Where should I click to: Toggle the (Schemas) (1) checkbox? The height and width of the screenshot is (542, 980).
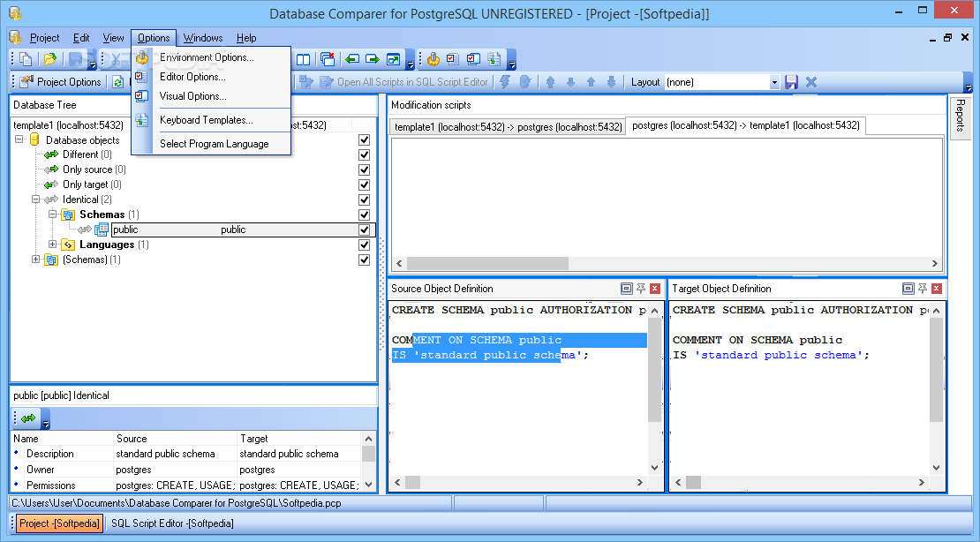365,260
